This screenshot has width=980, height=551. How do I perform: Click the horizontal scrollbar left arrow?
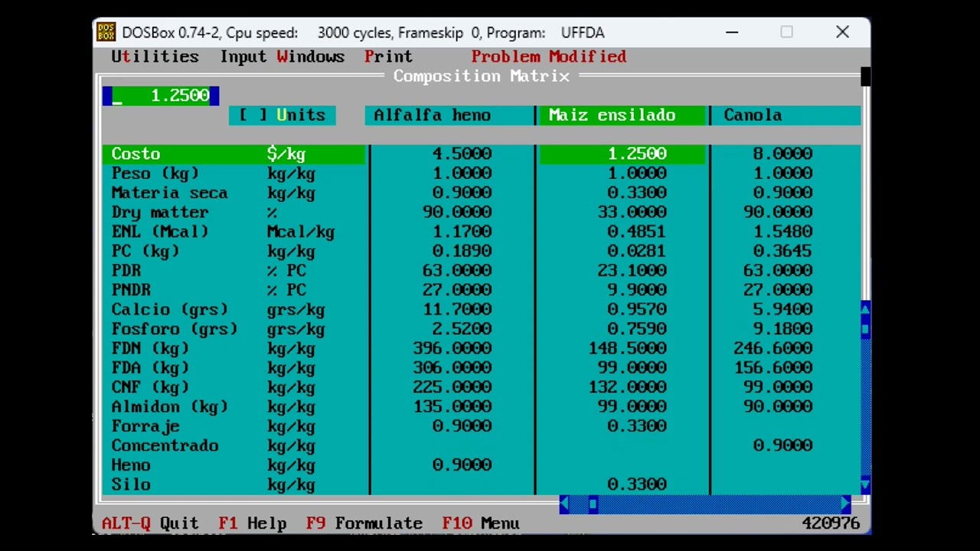tap(564, 504)
